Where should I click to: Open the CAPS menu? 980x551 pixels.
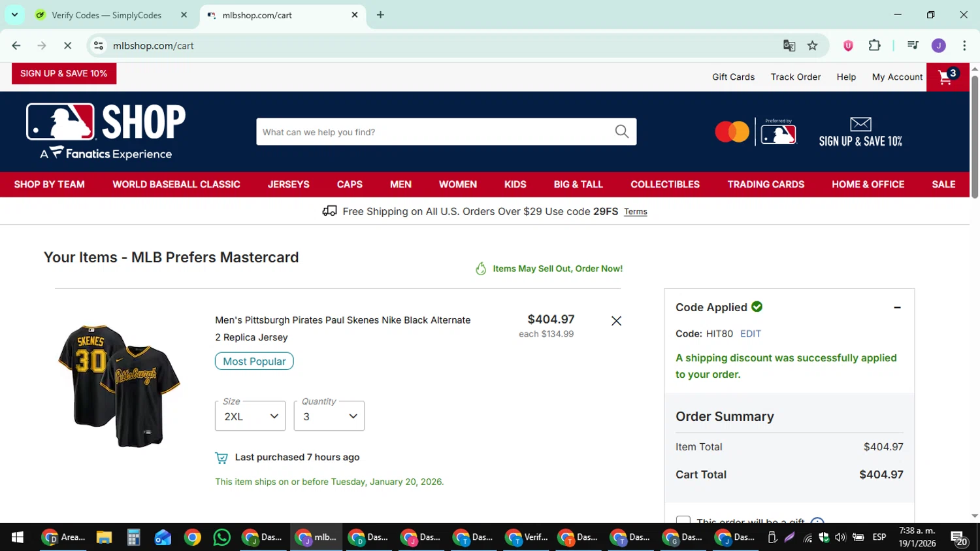click(x=350, y=184)
